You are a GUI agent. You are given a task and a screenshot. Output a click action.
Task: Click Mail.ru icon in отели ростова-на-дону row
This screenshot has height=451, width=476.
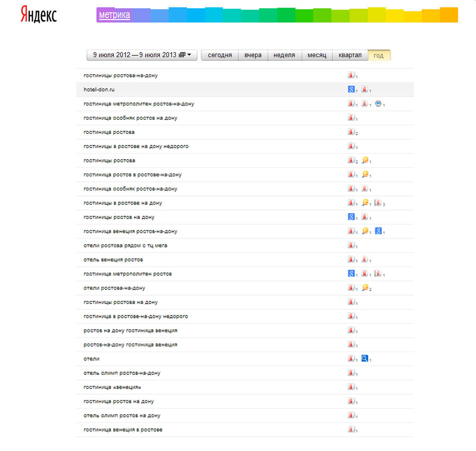[365, 288]
